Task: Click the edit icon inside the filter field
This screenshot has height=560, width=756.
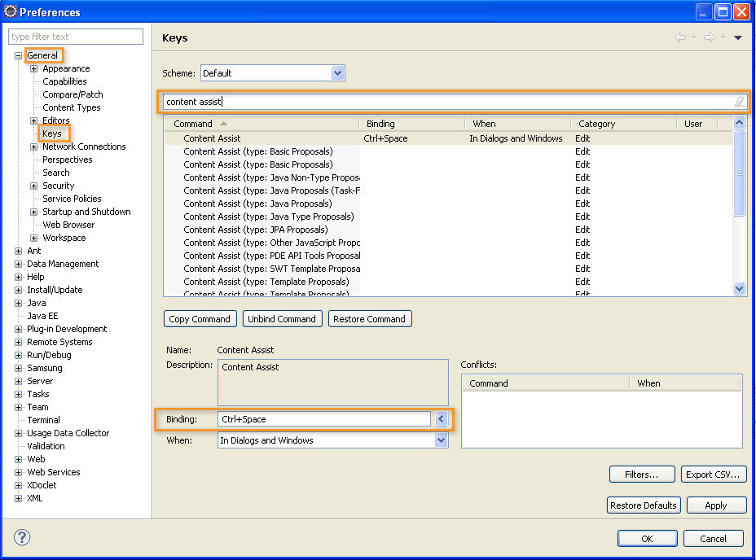Action: click(x=740, y=102)
